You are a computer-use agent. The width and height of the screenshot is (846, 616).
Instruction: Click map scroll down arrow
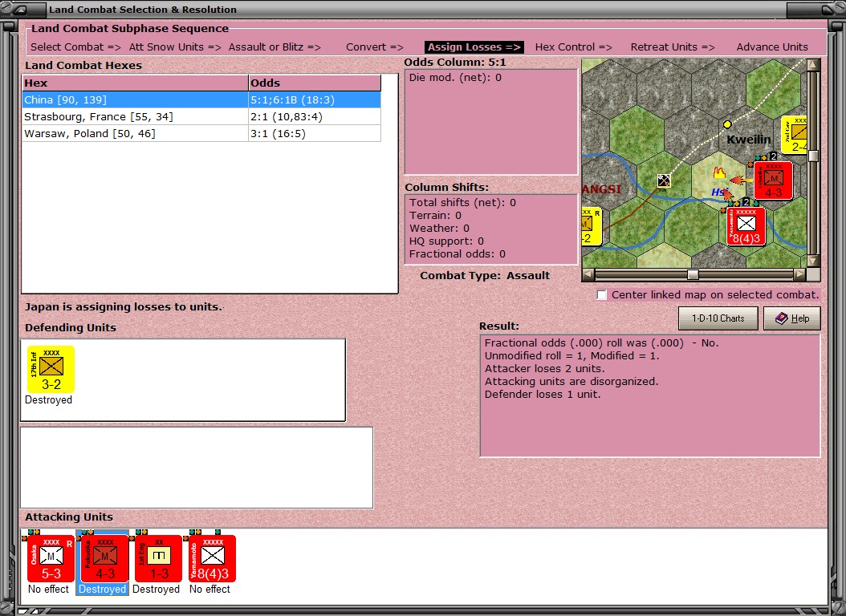pos(813,261)
